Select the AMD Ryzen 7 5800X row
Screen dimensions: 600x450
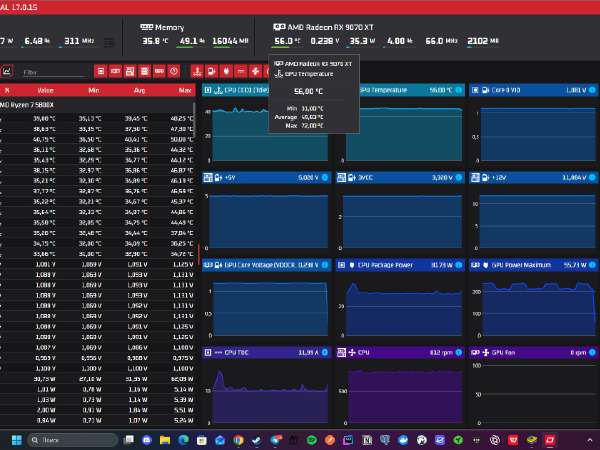98,105
